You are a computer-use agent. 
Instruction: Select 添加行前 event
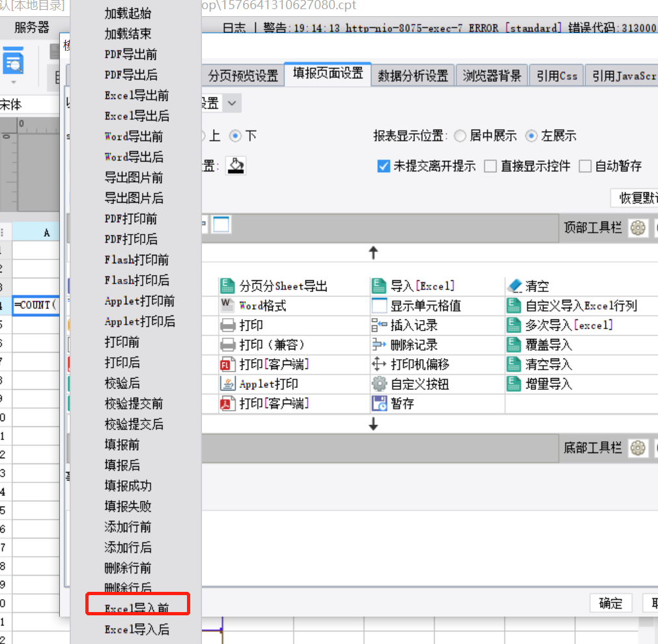[128, 527]
